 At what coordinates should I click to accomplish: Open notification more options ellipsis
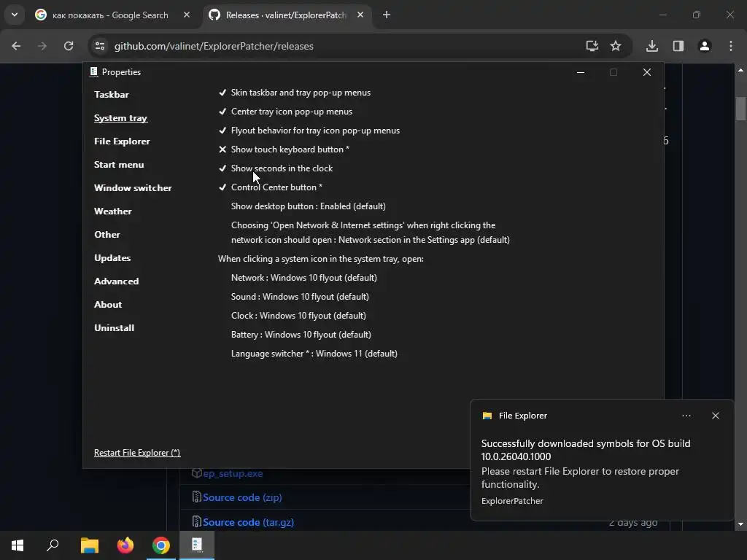click(686, 416)
